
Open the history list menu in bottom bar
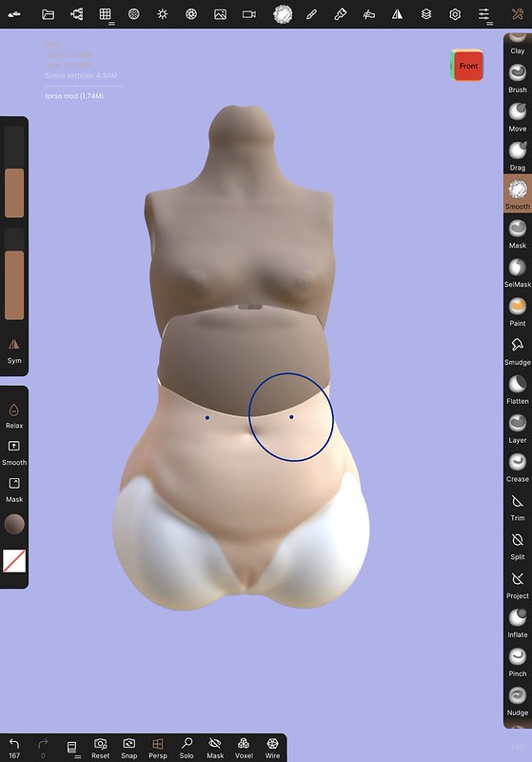(x=71, y=748)
